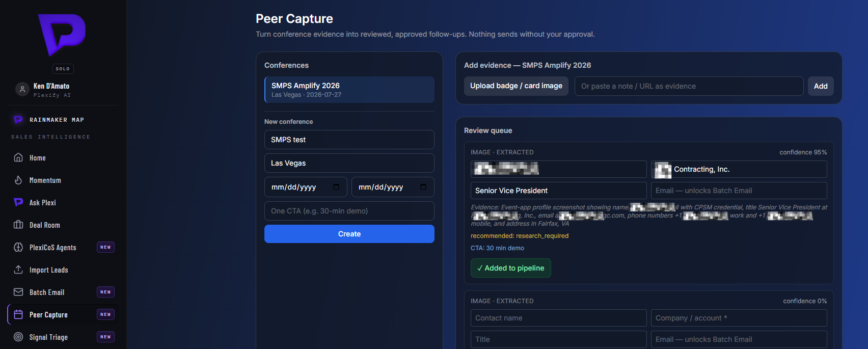The image size is (868, 349).
Task: Open Batch Email envelope icon
Action: [18, 292]
